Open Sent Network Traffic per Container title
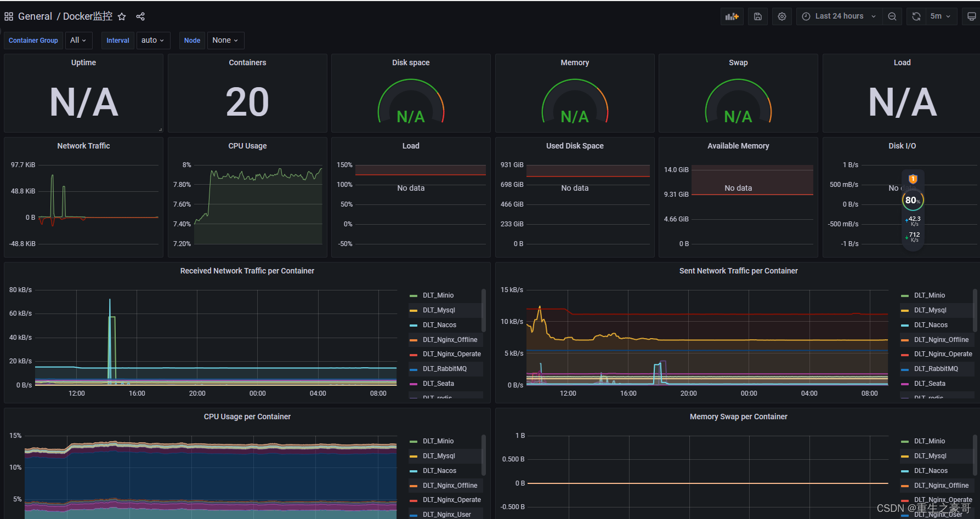The height and width of the screenshot is (519, 980). [738, 271]
